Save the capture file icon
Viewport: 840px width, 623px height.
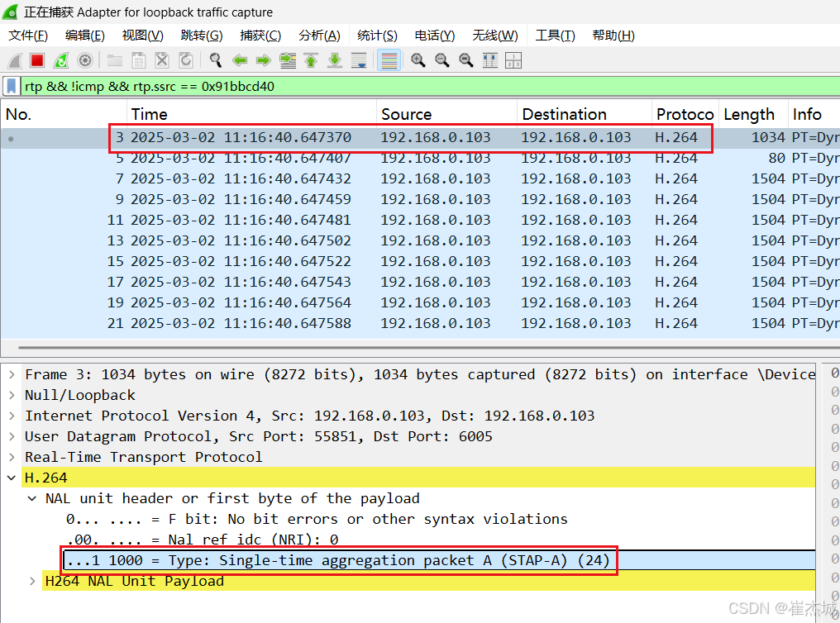click(138, 60)
